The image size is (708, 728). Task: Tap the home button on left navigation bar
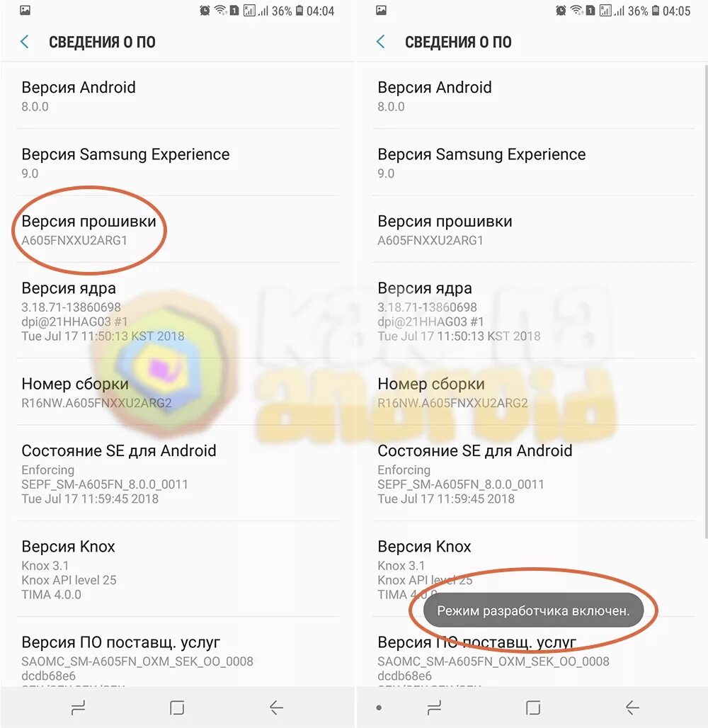(177, 707)
